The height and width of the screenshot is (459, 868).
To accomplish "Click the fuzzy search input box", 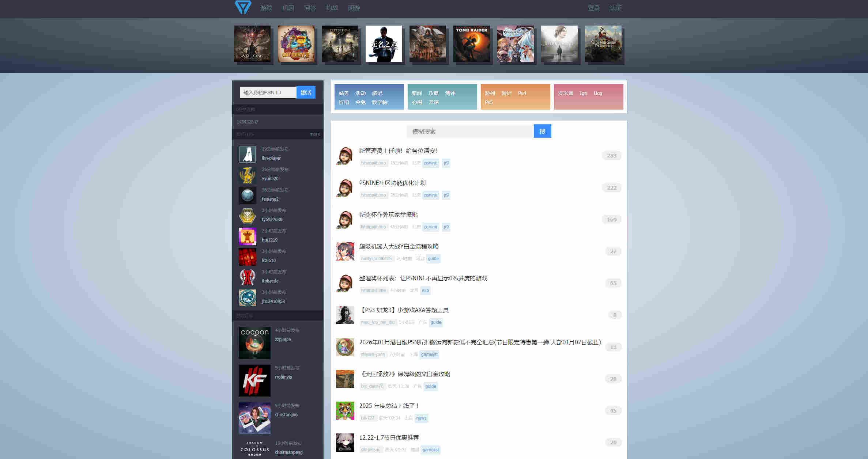I will [x=470, y=131].
